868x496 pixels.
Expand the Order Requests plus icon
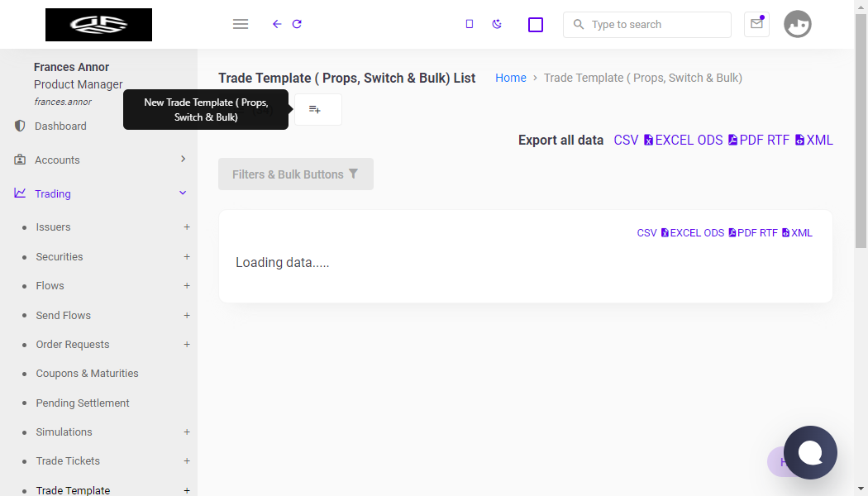[187, 345]
